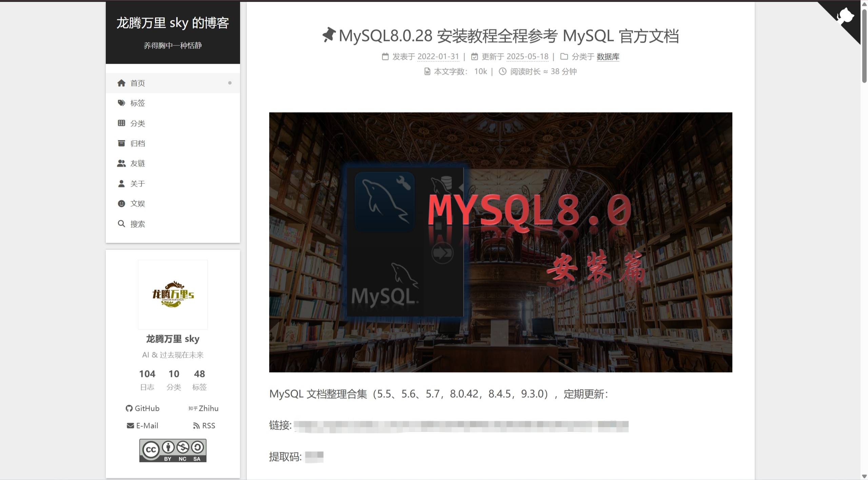This screenshot has width=868, height=480.
Task: Click the 龙腾万里 avatar logo image
Action: (173, 295)
